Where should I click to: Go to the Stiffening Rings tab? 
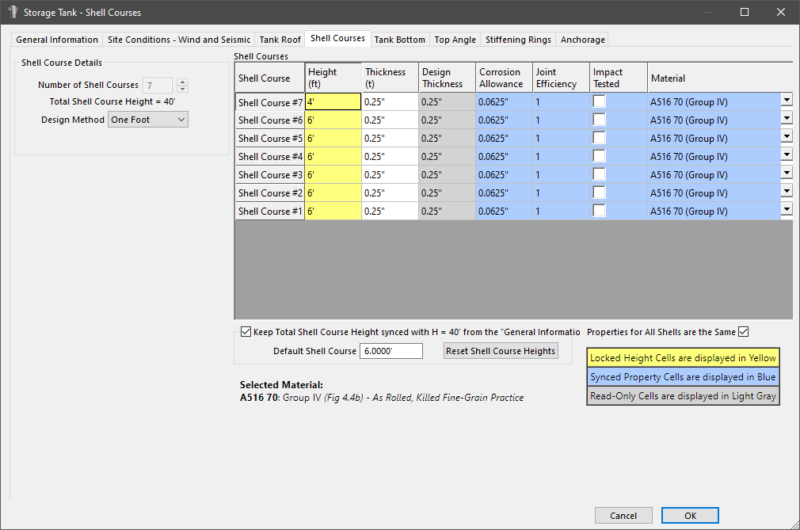pos(517,40)
